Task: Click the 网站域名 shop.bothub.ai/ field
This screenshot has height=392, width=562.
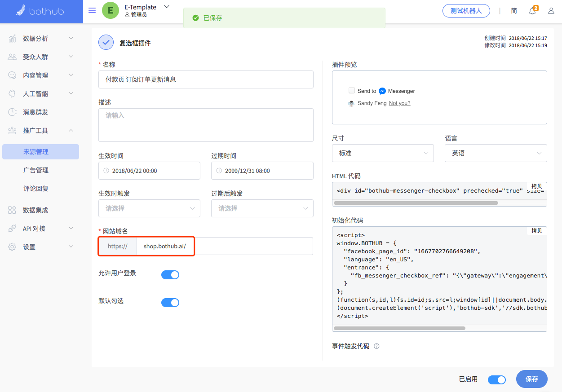Action: click(225, 246)
